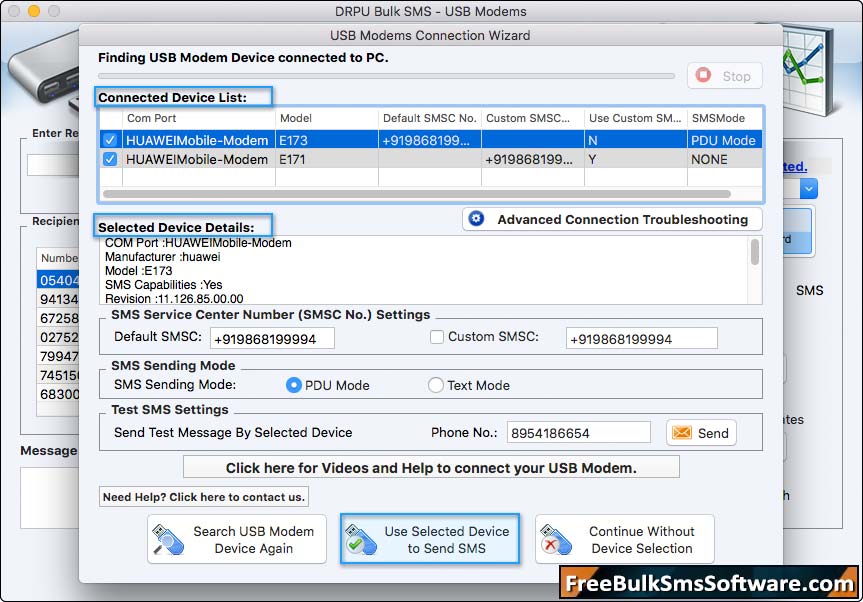Click the test Phone No. field
Viewport: 863px width, 602px height.
(578, 433)
